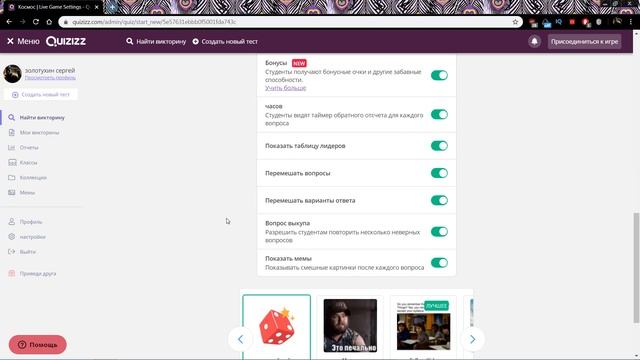Click user name золотухин сергей
The image size is (640, 360).
point(50,70)
